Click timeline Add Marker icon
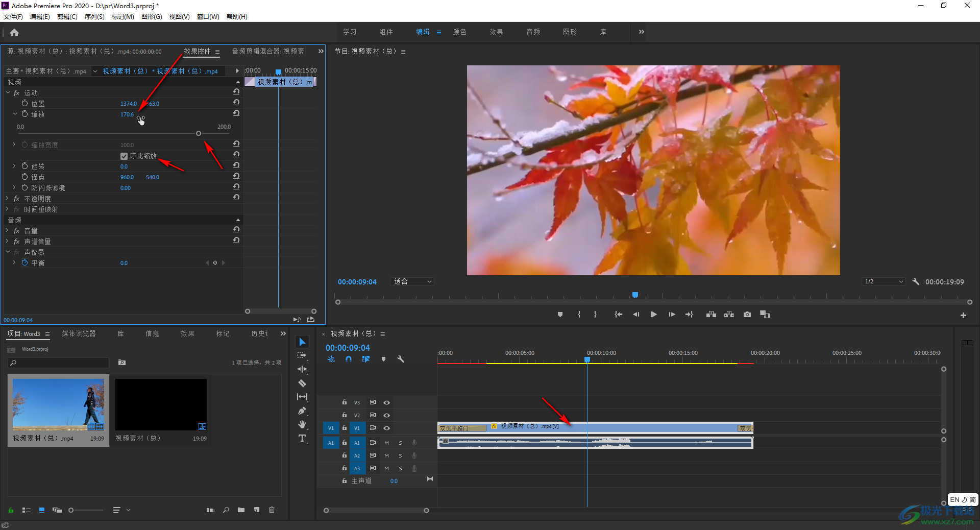This screenshot has width=980, height=530. [383, 359]
